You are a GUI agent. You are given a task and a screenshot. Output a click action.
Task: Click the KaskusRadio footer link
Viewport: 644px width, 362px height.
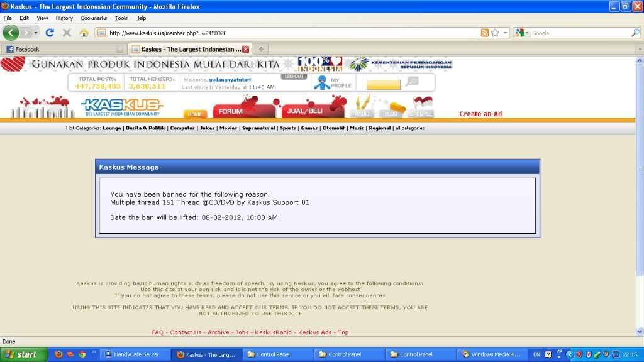273,332
